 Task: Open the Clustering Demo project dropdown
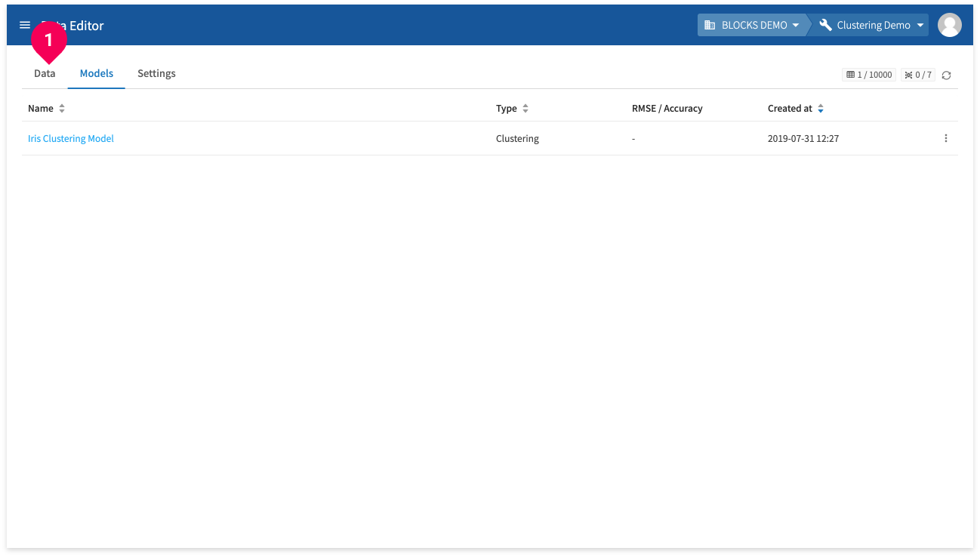click(871, 25)
